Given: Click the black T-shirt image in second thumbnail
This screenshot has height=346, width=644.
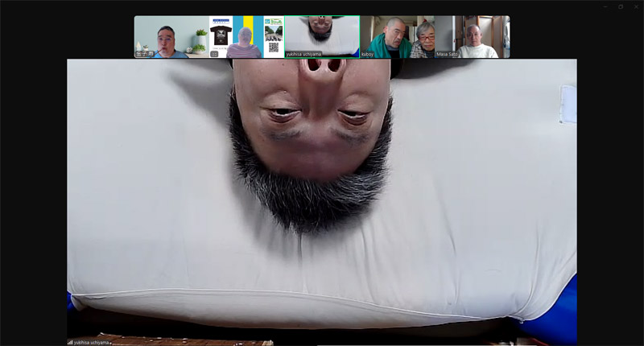Looking at the screenshot, I should (221, 37).
